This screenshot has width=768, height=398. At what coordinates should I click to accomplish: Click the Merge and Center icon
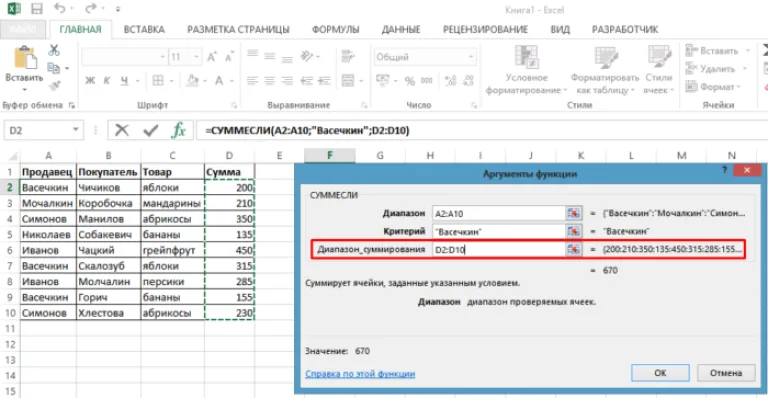[348, 80]
